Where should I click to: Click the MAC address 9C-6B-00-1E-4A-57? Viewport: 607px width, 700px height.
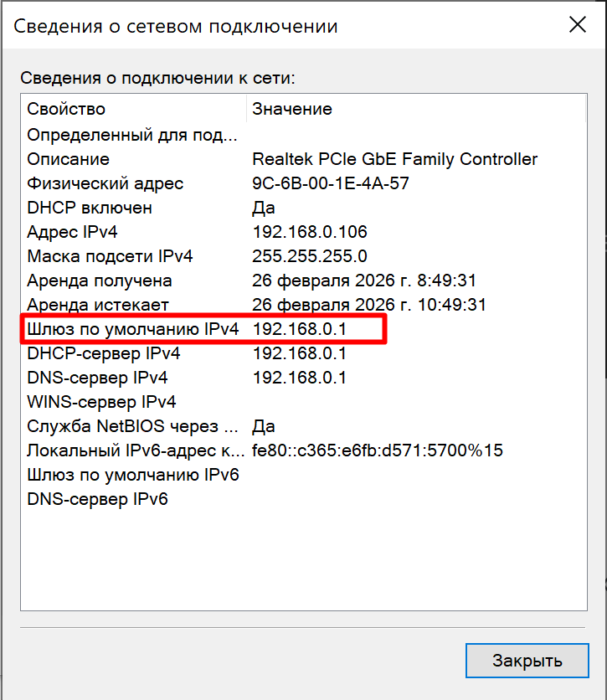[332, 183]
